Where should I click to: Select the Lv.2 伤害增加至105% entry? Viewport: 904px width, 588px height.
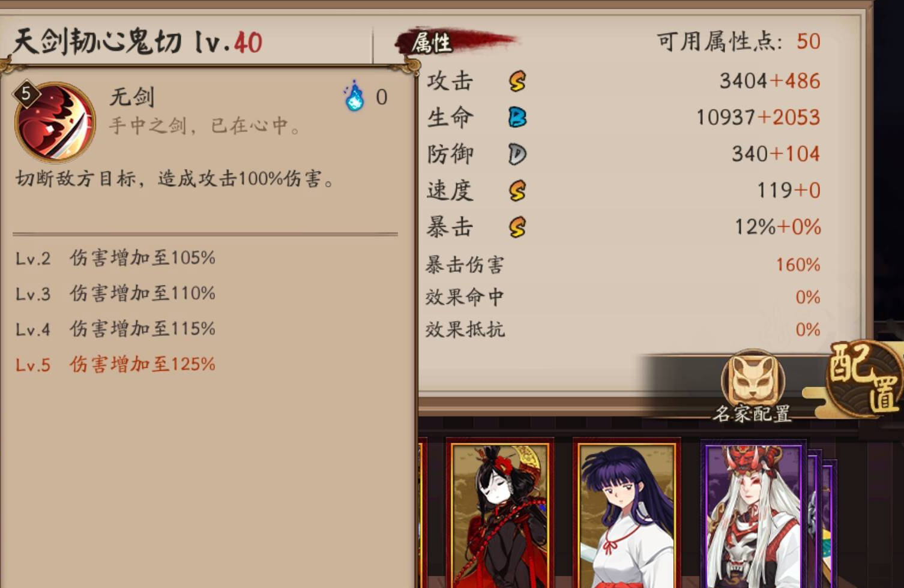pos(115,258)
